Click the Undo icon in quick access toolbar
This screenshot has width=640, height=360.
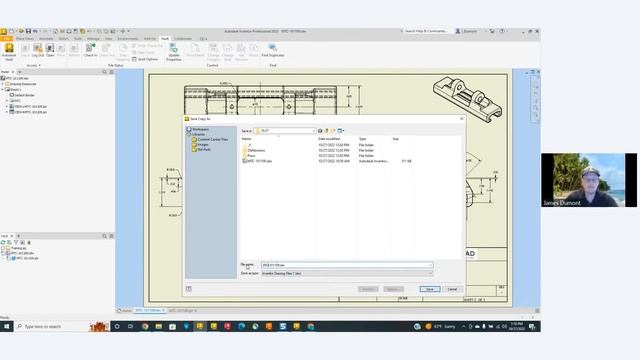tap(36, 31)
